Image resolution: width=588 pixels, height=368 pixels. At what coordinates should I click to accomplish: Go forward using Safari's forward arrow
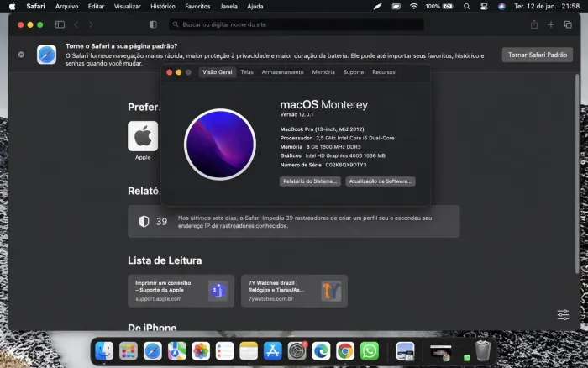click(91, 24)
